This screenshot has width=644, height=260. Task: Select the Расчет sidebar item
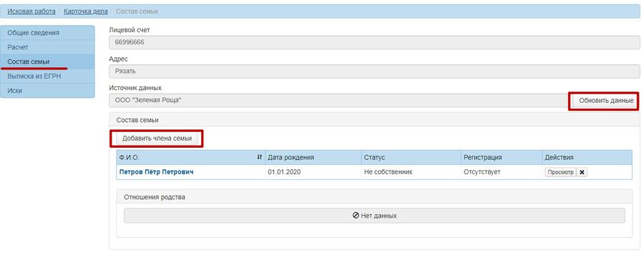48,47
